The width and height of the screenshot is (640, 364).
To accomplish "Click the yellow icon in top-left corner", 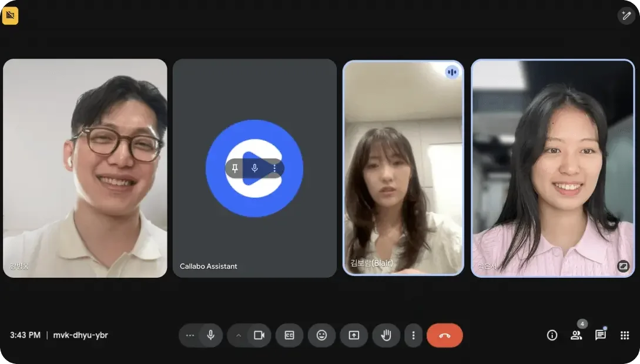I will (10, 16).
